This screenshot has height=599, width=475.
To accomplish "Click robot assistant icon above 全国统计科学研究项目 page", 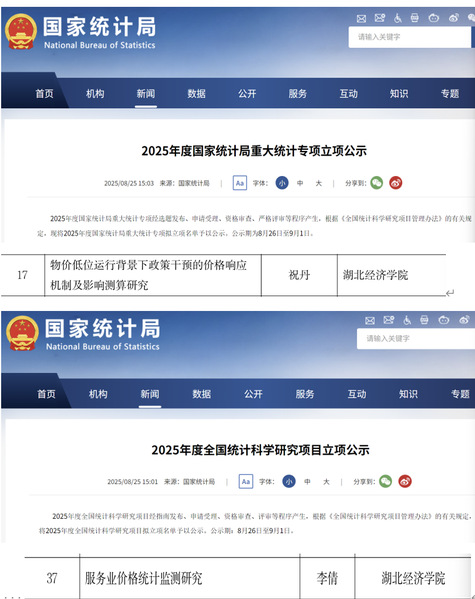I will tap(444, 320).
